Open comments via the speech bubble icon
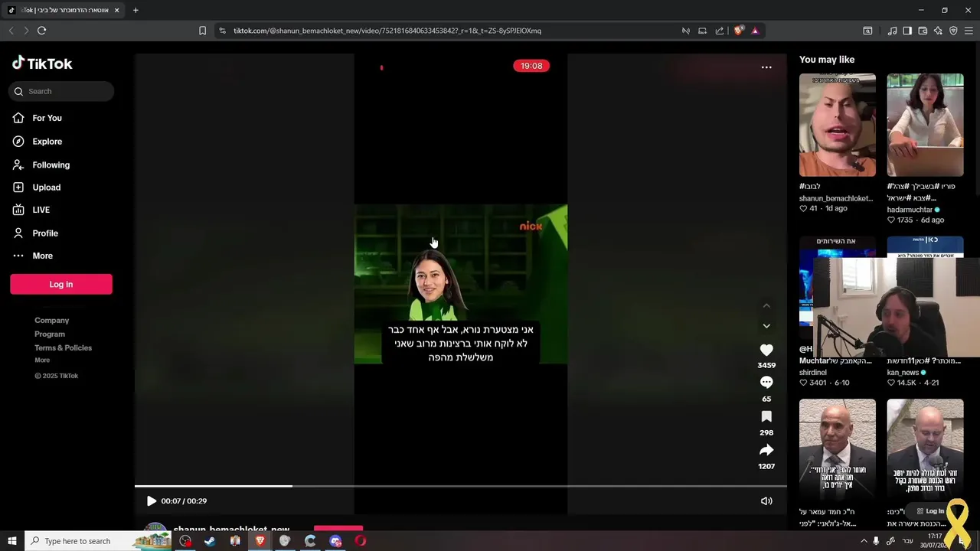Image resolution: width=980 pixels, height=551 pixels. point(766,383)
